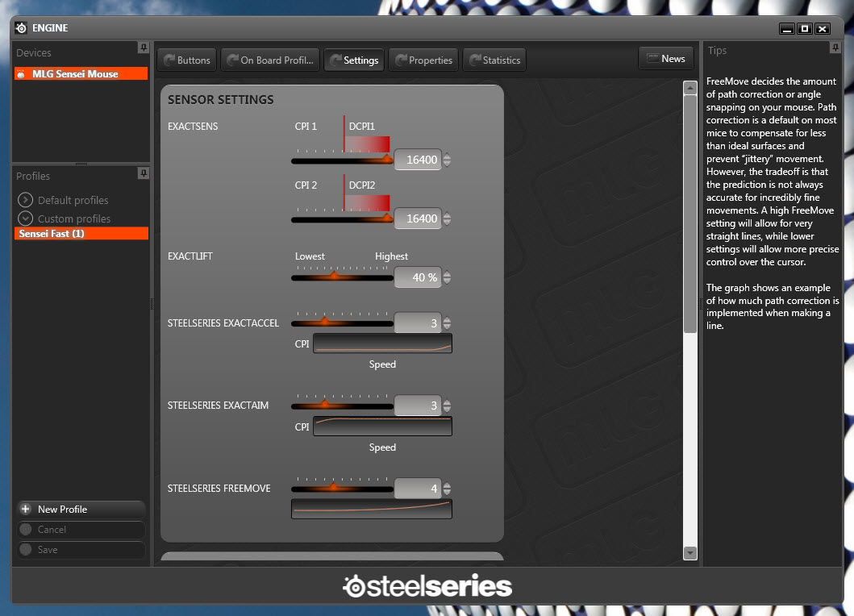
Task: Create a New Profile
Action: click(x=81, y=510)
